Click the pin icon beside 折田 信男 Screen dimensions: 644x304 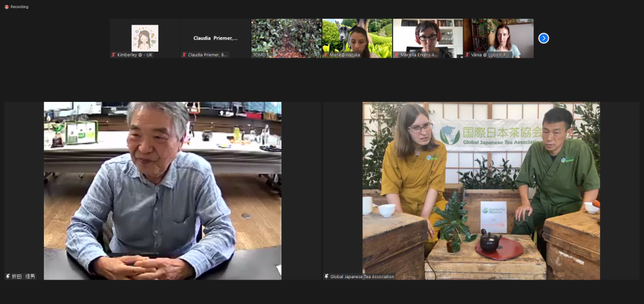click(8, 276)
